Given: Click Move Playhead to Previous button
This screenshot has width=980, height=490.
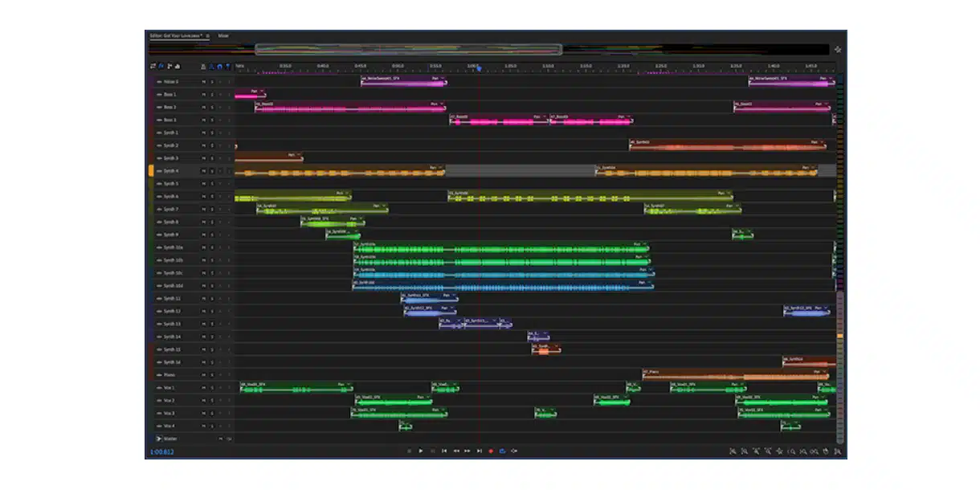Looking at the screenshot, I should 444,451.
